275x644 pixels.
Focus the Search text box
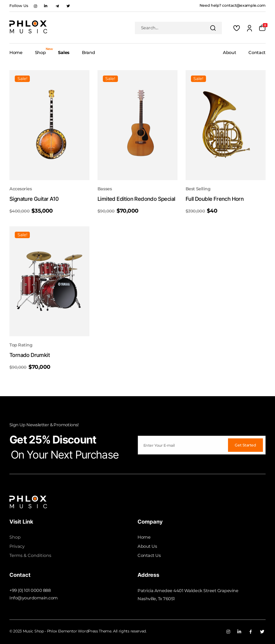pyautogui.click(x=172, y=28)
